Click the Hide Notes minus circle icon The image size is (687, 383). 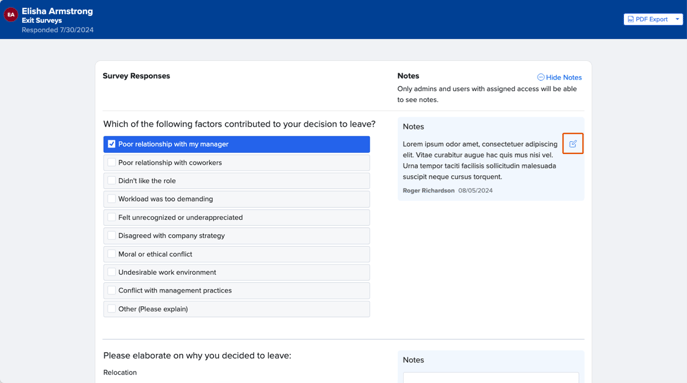click(x=541, y=77)
